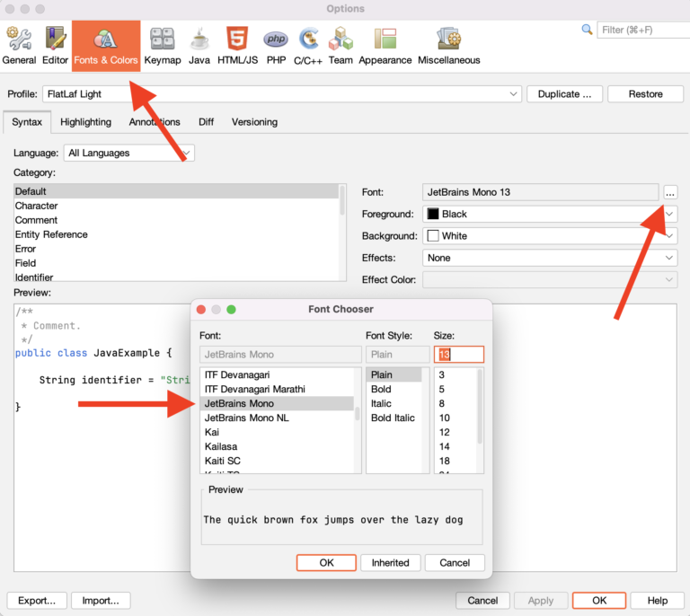Choose the Bold Italic font style

click(394, 418)
